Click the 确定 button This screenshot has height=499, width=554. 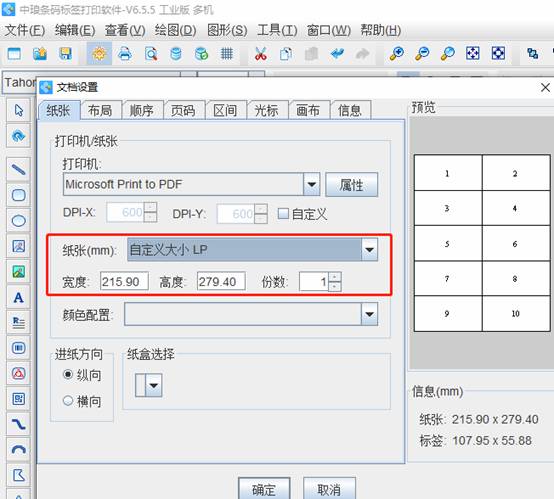[x=264, y=489]
